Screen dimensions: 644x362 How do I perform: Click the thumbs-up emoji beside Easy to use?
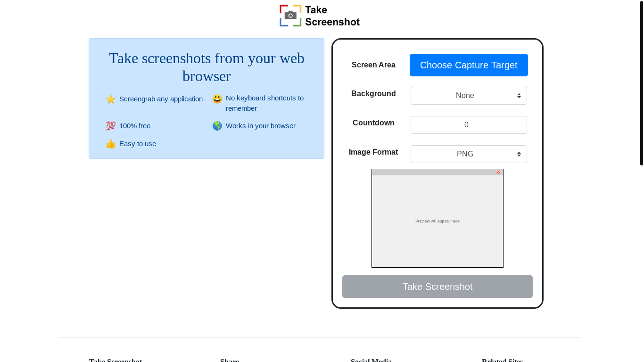coord(111,144)
